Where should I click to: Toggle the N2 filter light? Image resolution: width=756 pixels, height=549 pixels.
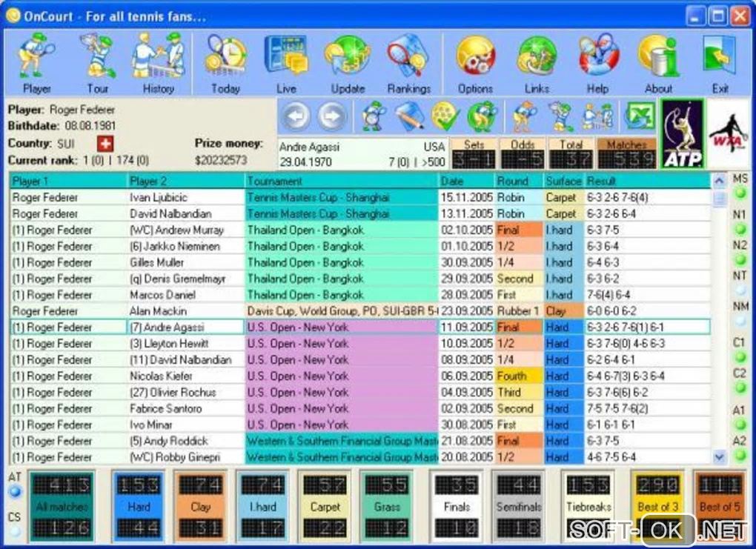(740, 260)
